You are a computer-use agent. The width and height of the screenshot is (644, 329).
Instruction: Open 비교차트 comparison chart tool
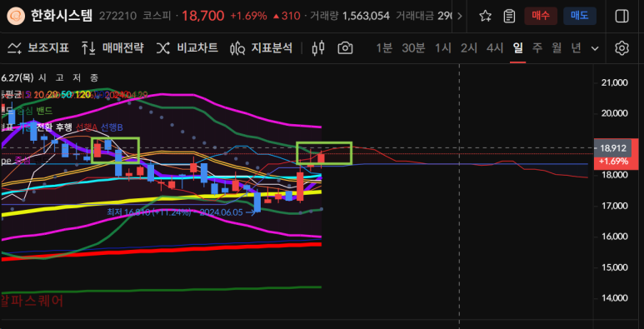[x=187, y=48]
